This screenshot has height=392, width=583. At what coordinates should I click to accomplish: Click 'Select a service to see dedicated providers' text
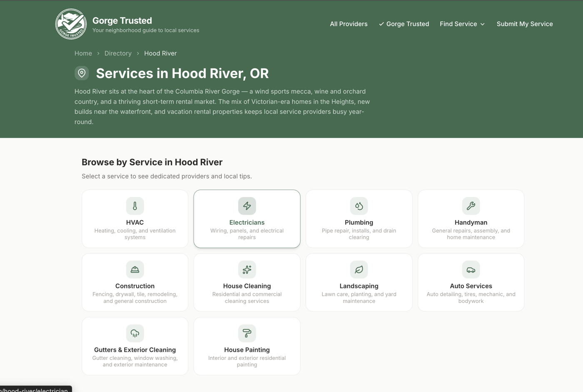point(167,176)
